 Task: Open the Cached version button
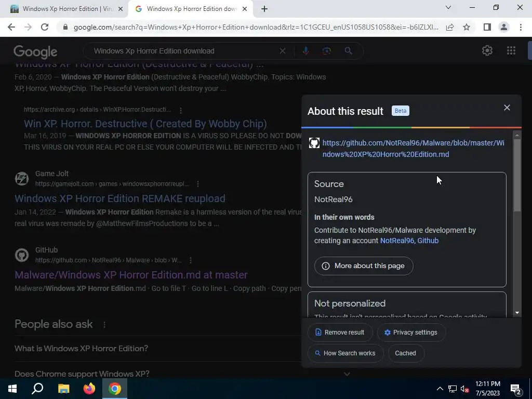(x=405, y=353)
